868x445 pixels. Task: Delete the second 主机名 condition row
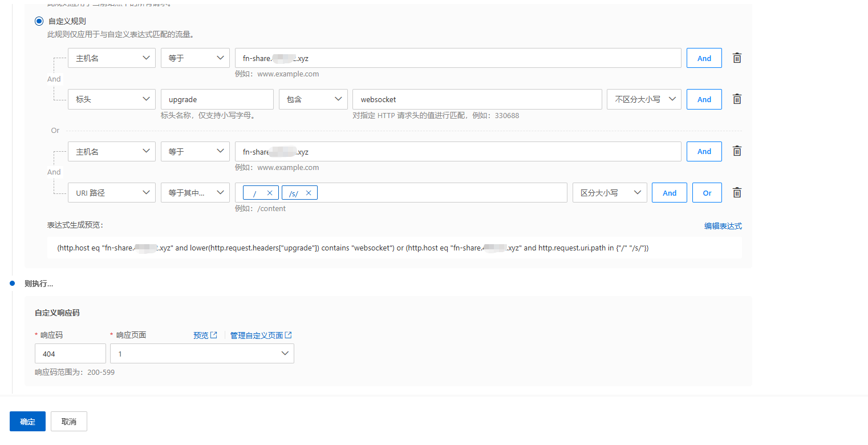pyautogui.click(x=737, y=151)
